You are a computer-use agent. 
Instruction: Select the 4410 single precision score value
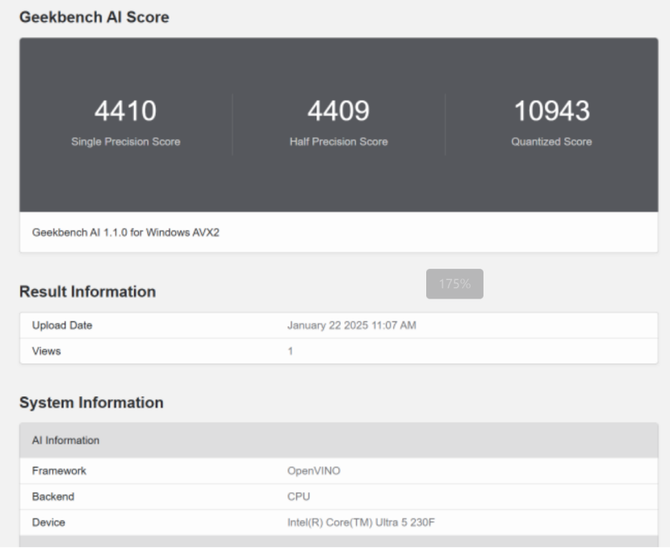(125, 111)
